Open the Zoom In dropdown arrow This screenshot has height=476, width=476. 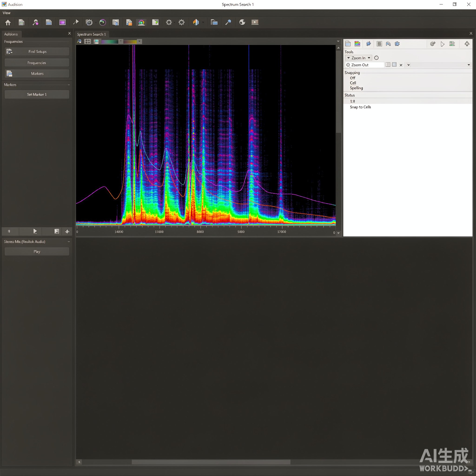[x=369, y=58]
